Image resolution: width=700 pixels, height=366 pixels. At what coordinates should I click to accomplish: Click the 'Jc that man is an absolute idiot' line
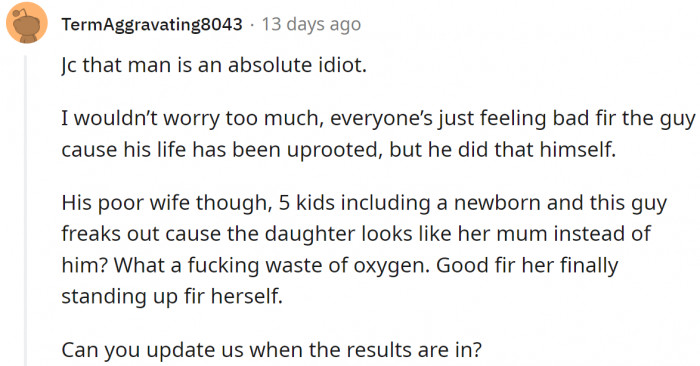click(x=214, y=65)
